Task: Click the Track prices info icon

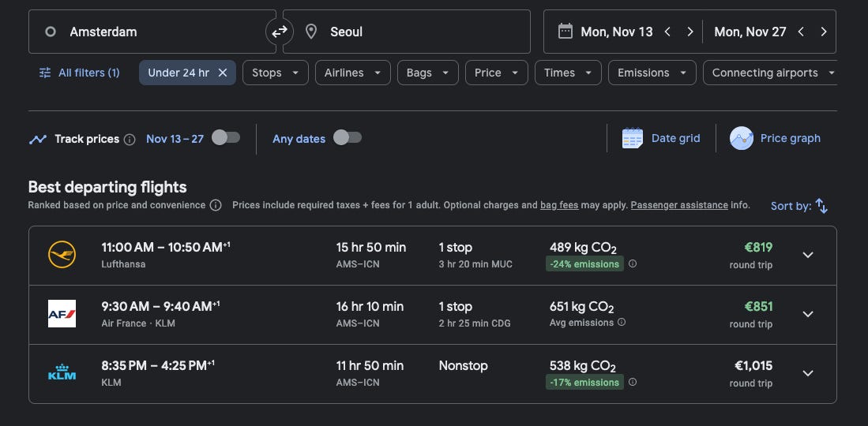Action: tap(130, 139)
